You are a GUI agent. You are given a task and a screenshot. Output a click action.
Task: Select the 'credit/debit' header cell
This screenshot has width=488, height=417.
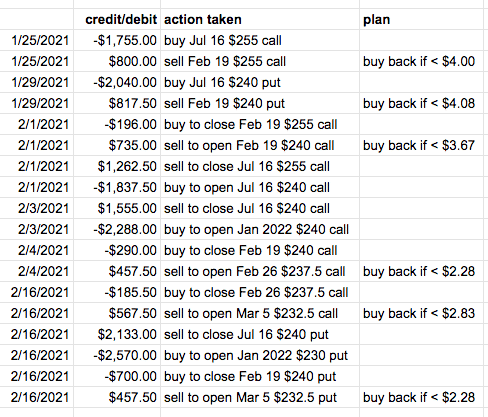[x=117, y=19]
